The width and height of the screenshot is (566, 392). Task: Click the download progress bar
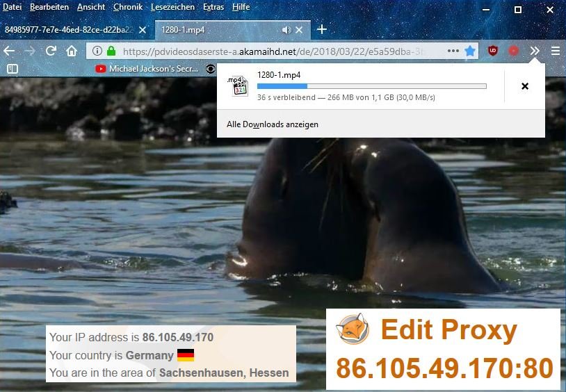(371, 86)
